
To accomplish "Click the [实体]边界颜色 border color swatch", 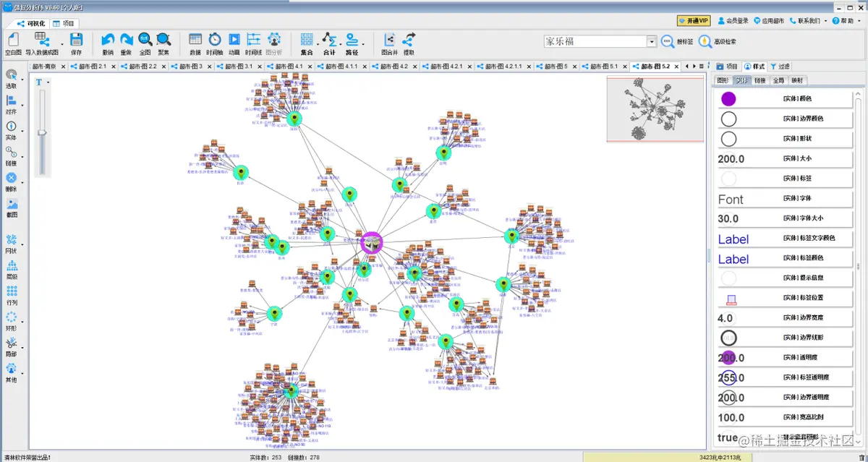I will [728, 119].
